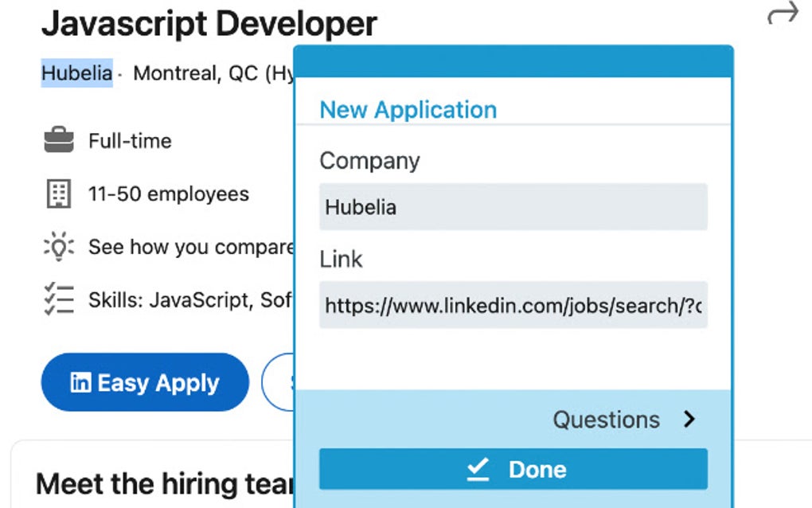Click the Skills: JavaScript line
Image resolution: width=812 pixels, height=508 pixels.
click(189, 300)
